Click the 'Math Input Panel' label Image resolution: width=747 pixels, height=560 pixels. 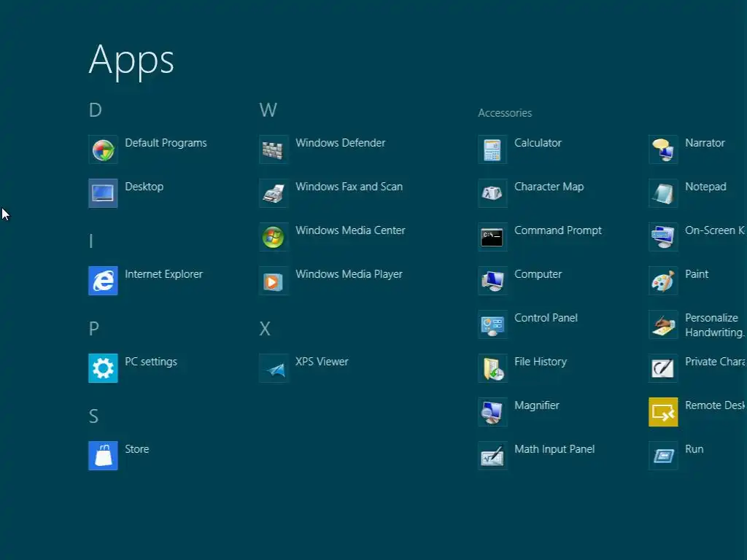click(x=554, y=449)
